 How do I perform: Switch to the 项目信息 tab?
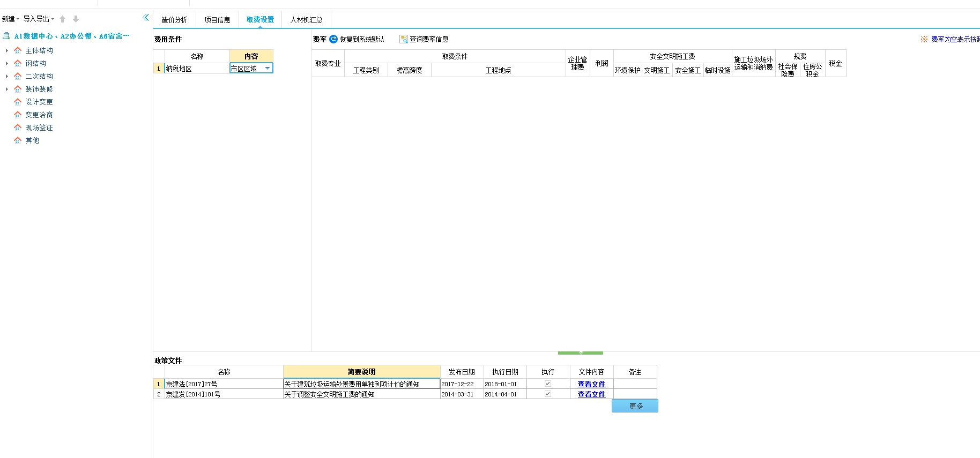[217, 20]
